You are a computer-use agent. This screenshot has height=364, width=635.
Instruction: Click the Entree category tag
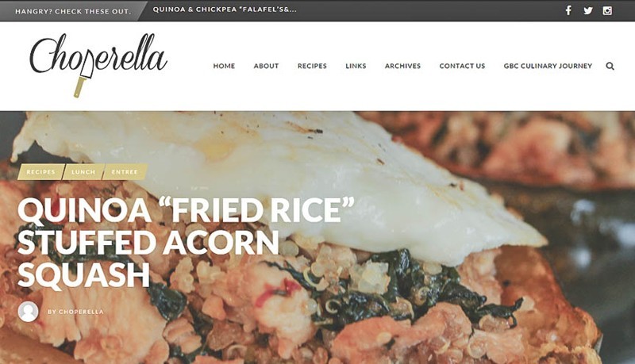125,172
